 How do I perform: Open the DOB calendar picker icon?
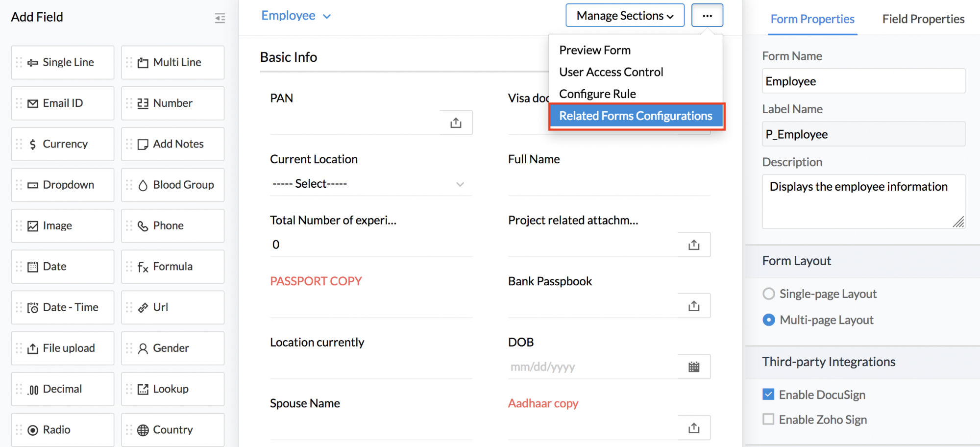693,367
